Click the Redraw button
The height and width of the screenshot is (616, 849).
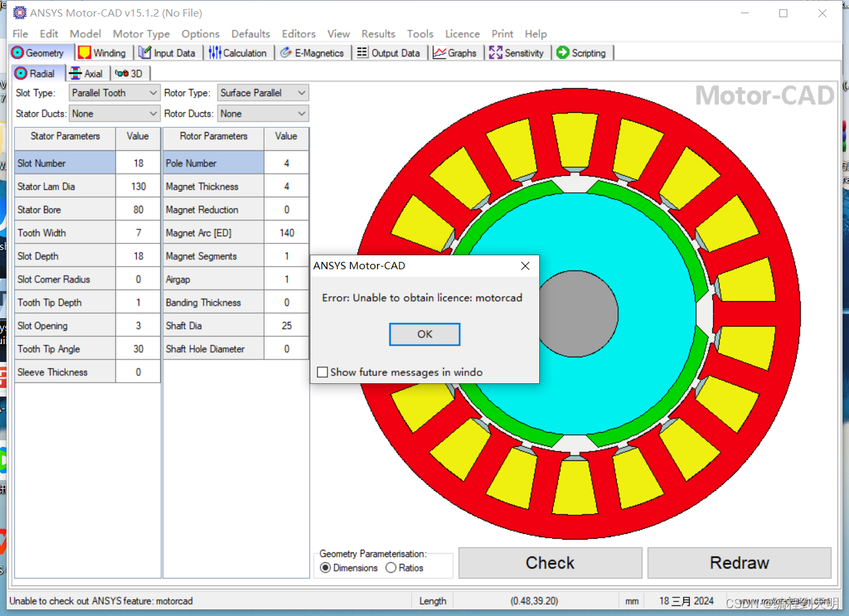point(740,563)
